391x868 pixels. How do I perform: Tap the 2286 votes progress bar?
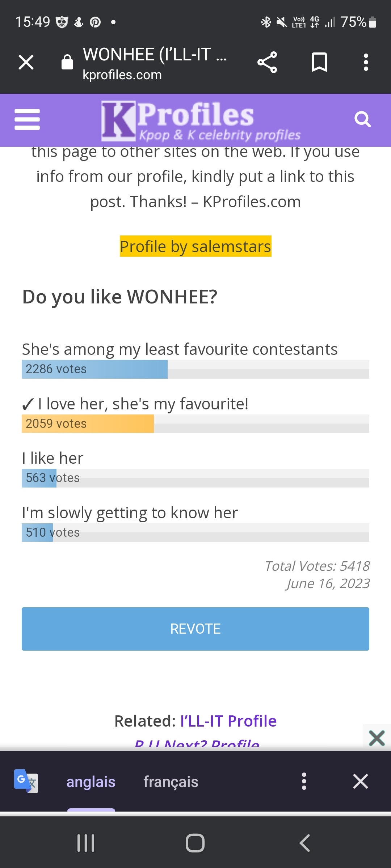[94, 369]
